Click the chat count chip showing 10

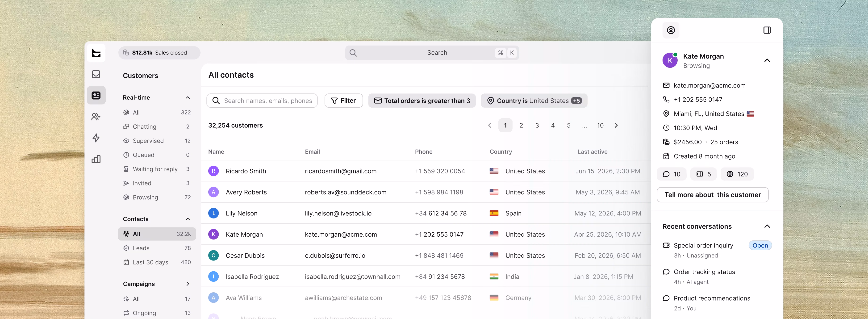(672, 174)
